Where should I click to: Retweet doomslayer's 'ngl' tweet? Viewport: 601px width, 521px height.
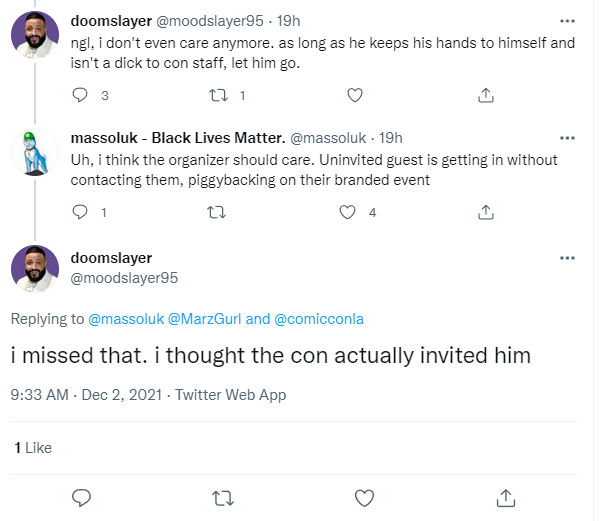(x=218, y=95)
